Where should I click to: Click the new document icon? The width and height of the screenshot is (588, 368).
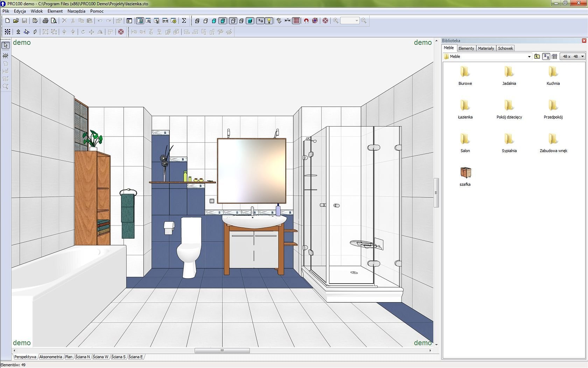7,21
